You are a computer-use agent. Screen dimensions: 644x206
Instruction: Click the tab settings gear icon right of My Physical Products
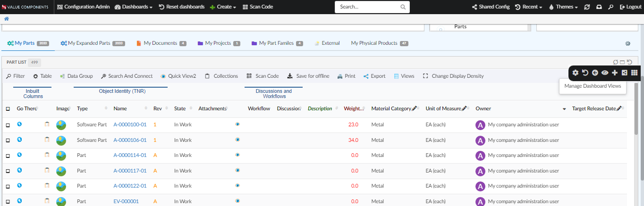pyautogui.click(x=627, y=43)
